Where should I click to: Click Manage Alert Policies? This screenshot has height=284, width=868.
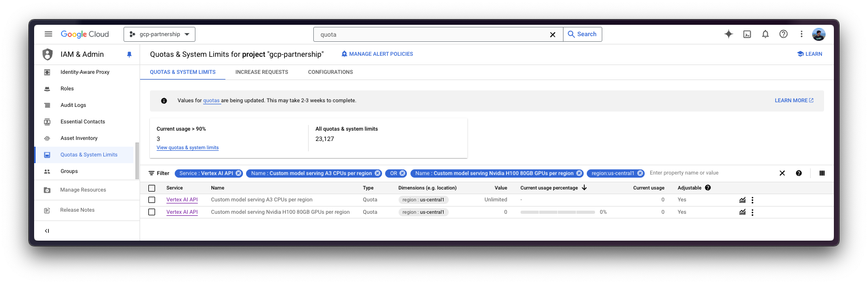377,54
